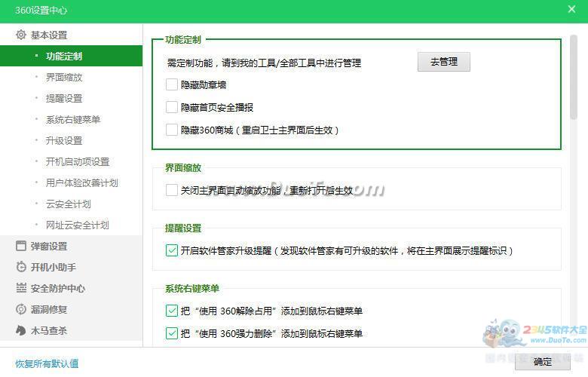Image resolution: width=588 pixels, height=377 pixels.
Task: Expand the 弹窗设置 category
Action: pos(49,246)
